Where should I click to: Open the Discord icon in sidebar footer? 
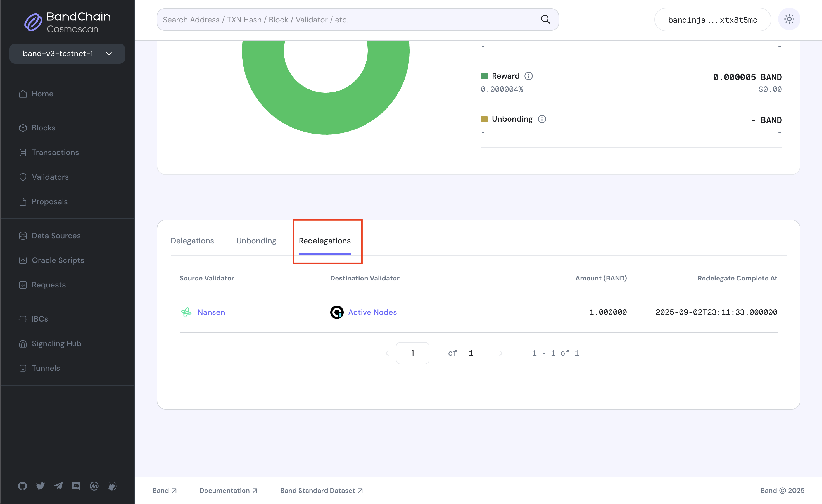pyautogui.click(x=76, y=486)
